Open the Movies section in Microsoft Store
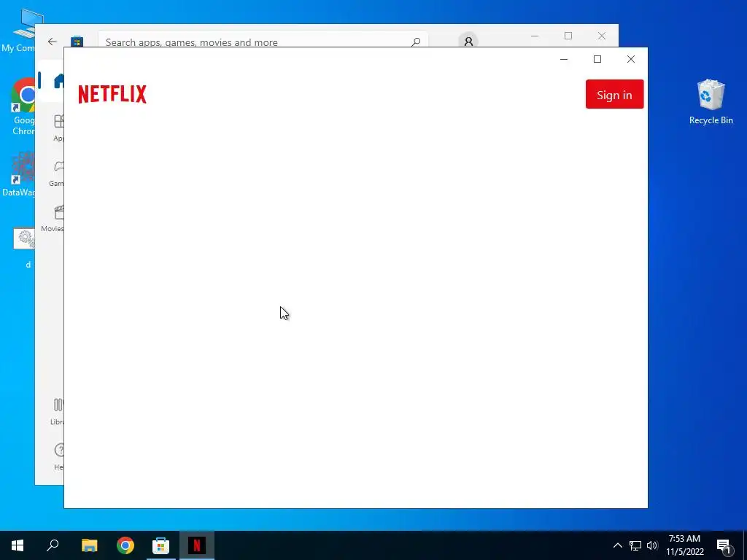This screenshot has height=560, width=747. point(53,218)
